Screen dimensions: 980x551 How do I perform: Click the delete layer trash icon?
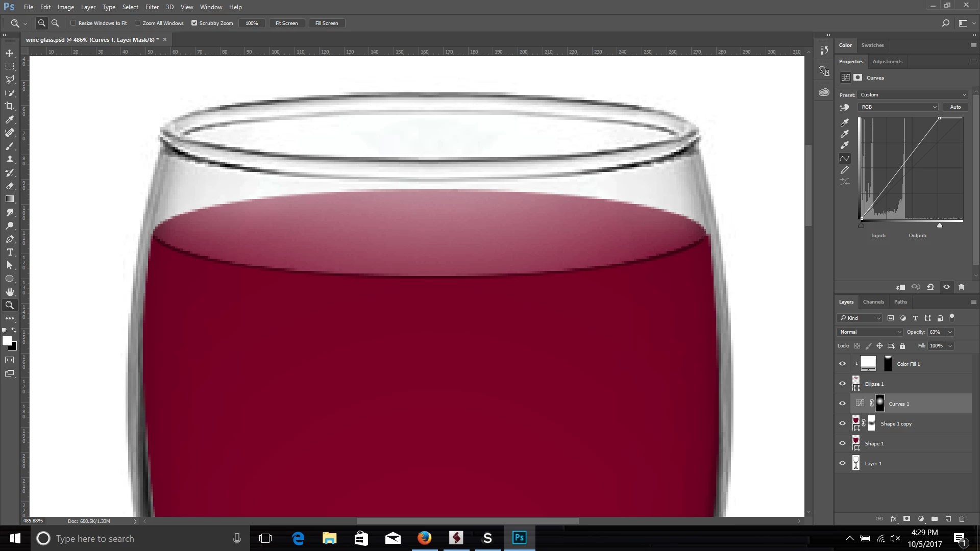[x=962, y=519]
